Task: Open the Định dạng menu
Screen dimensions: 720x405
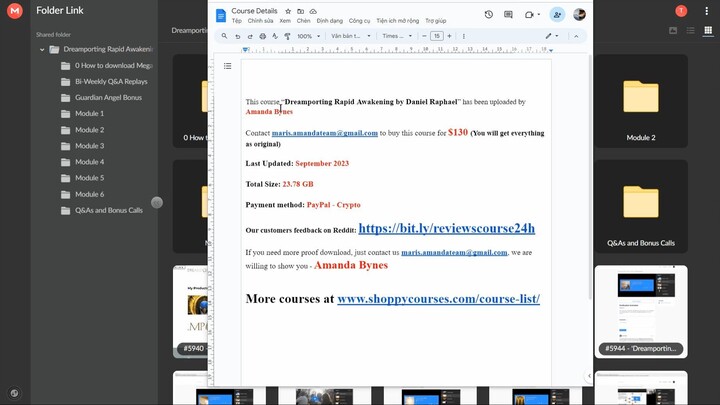Action: [x=330, y=20]
